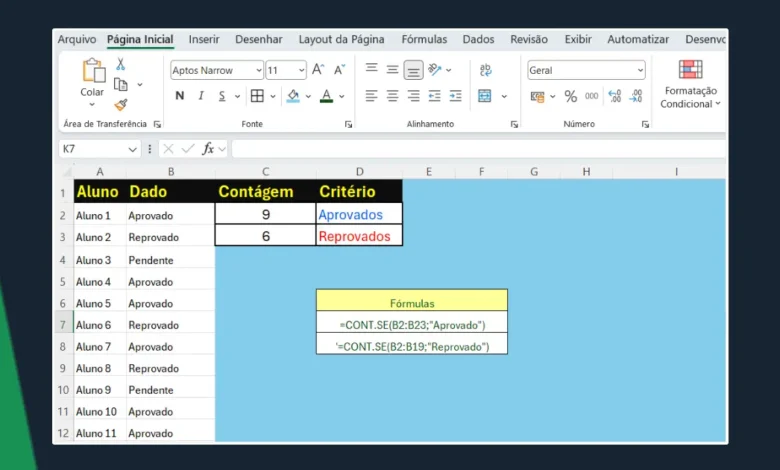Open text orientation tool
The height and width of the screenshot is (470, 780).
(x=435, y=70)
